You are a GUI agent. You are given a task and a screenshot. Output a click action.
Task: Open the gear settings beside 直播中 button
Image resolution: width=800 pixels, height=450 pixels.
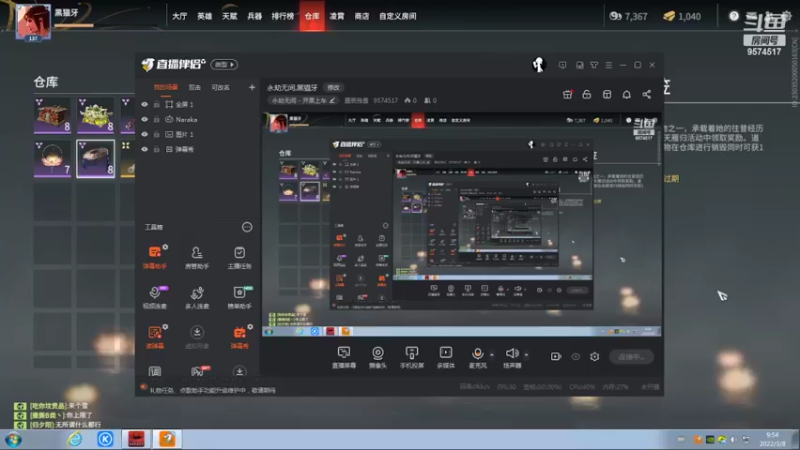[594, 357]
